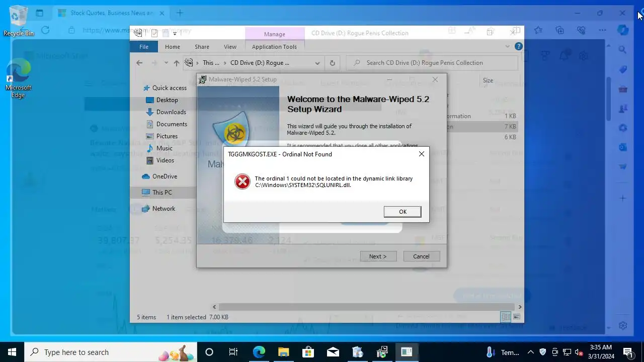Screen dimensions: 644x362
Task: Click the Malware-Wiped setup title bar icon
Action: pyautogui.click(x=202, y=79)
